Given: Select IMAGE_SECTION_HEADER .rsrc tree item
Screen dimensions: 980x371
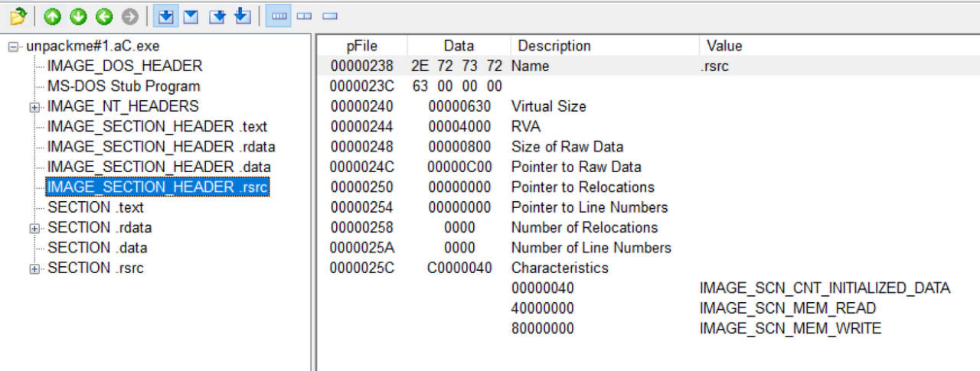Looking at the screenshot, I should pos(158,187).
